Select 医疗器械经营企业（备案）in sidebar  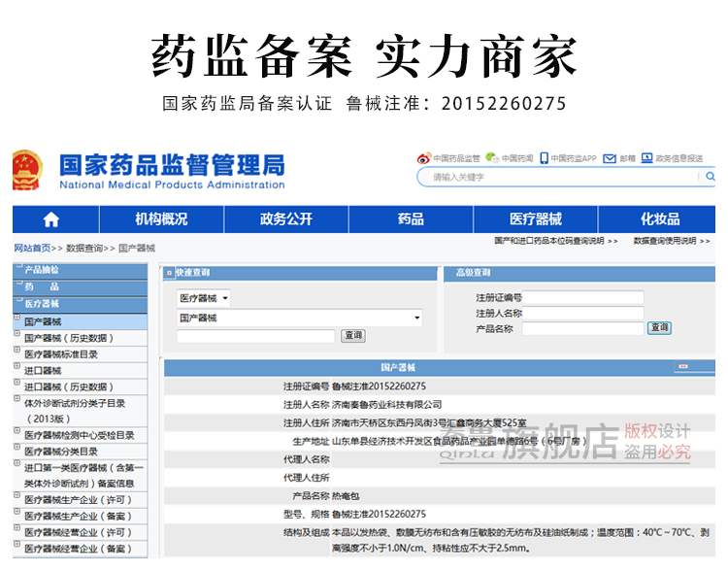tap(78, 549)
